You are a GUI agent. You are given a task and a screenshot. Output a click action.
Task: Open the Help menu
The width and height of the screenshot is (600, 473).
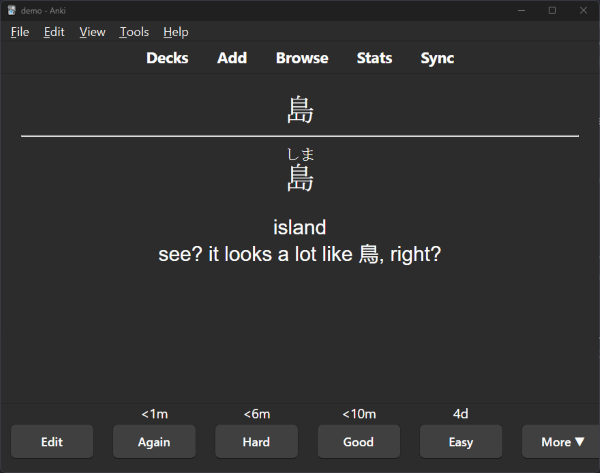(x=176, y=32)
